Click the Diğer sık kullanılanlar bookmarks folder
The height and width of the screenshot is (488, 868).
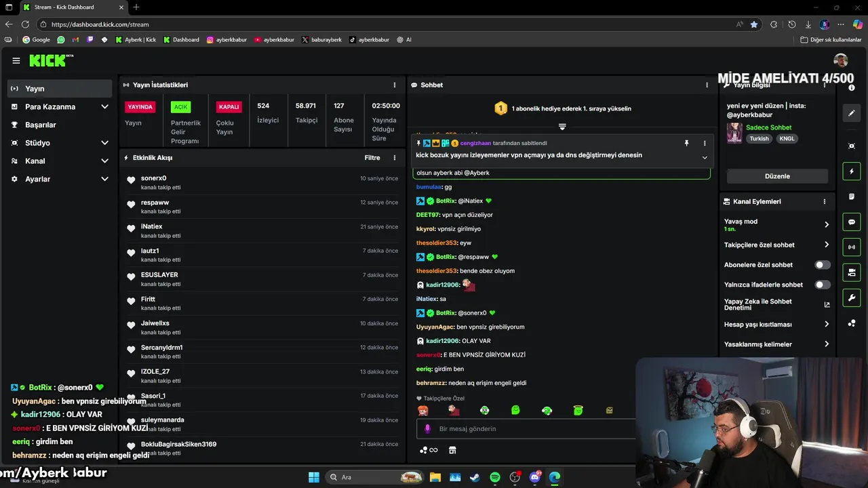pos(831,39)
